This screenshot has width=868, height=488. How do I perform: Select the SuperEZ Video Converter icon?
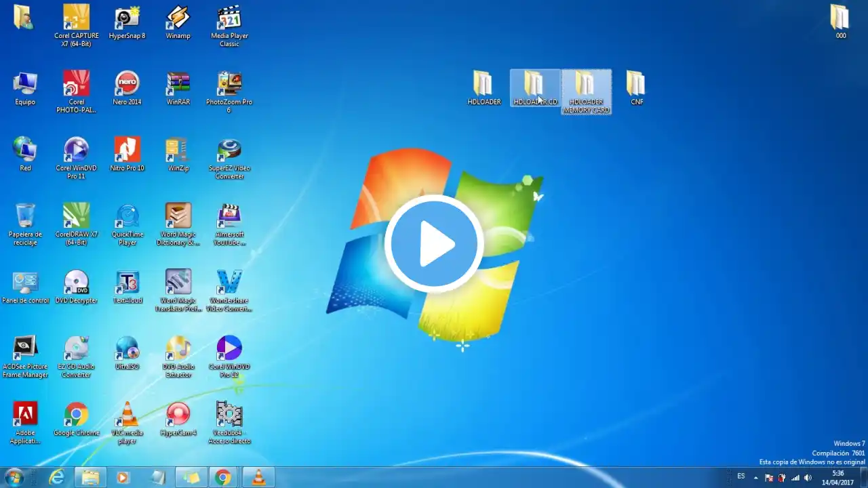(x=229, y=158)
